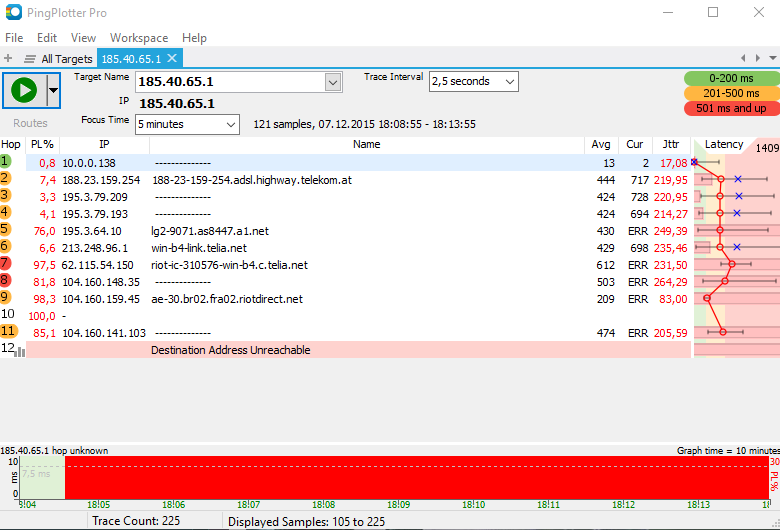The width and height of the screenshot is (780, 530).
Task: Select the orange hop 5 circle icon
Action: (5, 229)
